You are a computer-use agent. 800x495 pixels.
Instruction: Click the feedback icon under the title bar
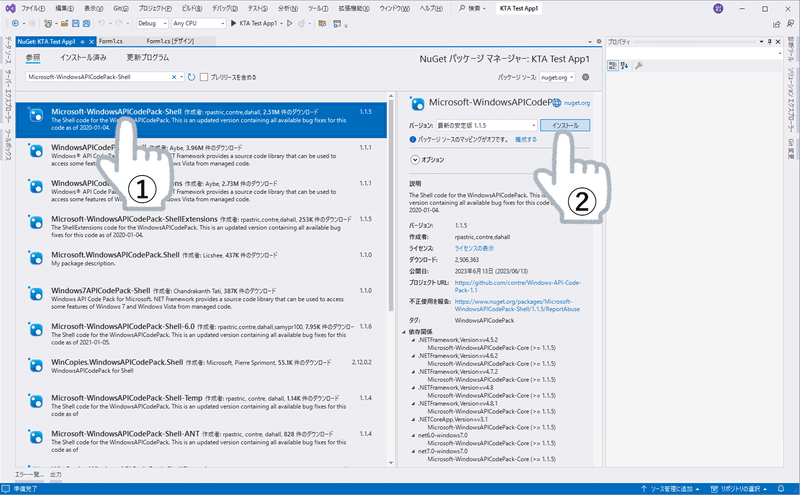tap(791, 24)
